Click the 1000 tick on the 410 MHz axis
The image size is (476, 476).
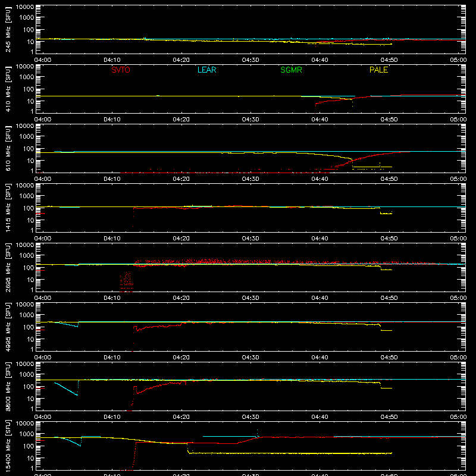(27, 77)
